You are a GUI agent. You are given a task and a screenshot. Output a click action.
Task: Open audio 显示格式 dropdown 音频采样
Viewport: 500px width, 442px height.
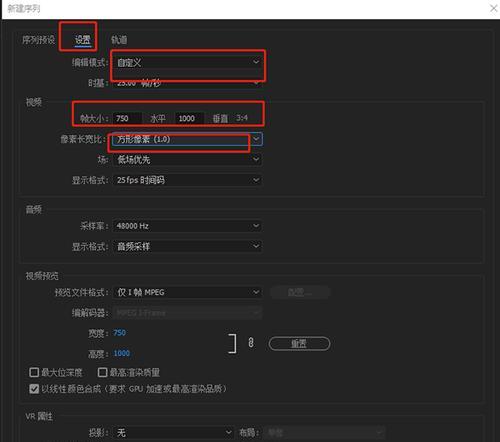[x=188, y=247]
